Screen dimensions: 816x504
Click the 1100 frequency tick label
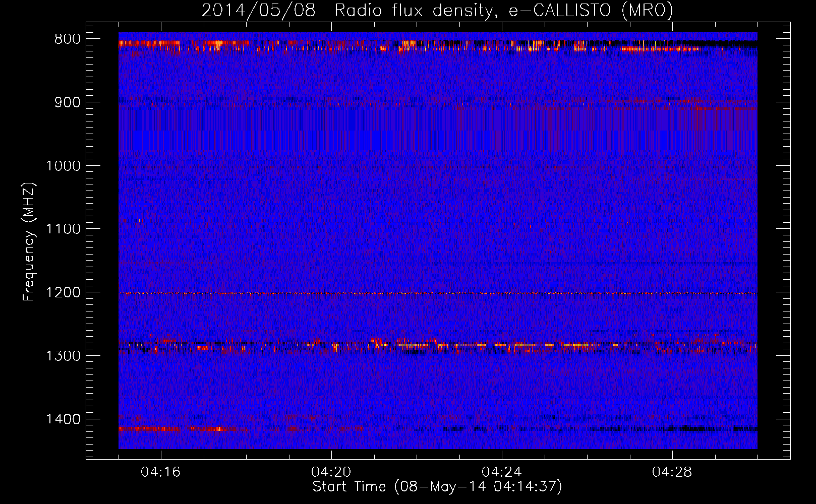point(63,229)
